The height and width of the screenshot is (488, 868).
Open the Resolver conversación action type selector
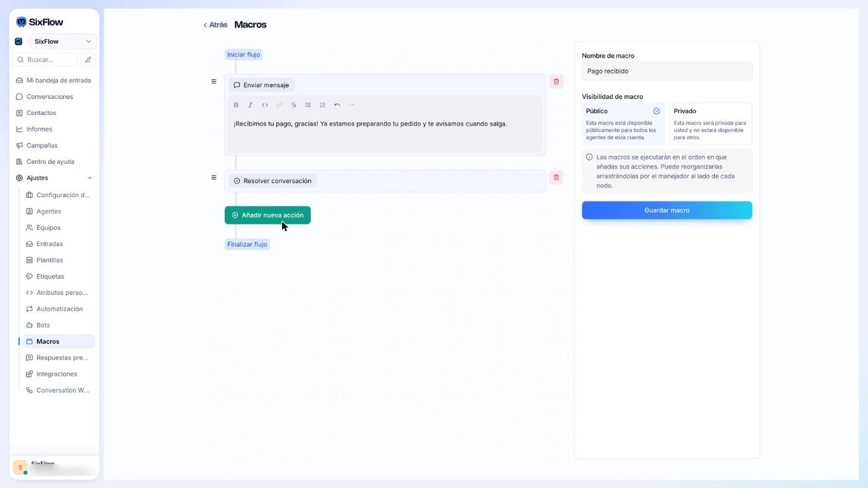(x=272, y=181)
